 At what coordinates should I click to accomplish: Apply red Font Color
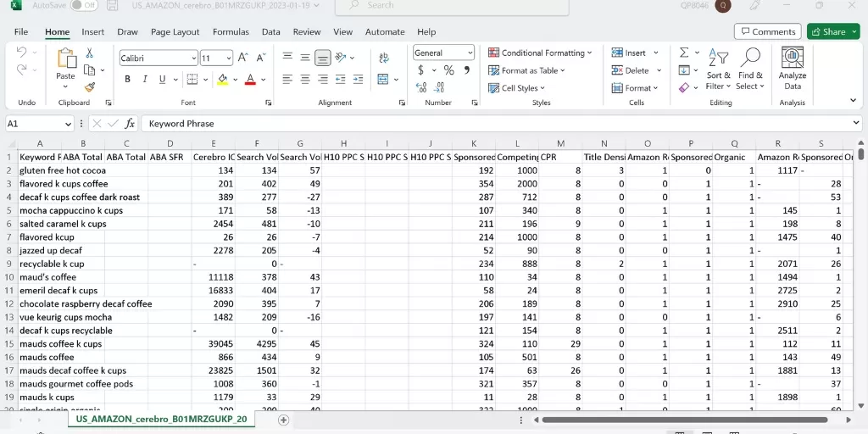(250, 79)
